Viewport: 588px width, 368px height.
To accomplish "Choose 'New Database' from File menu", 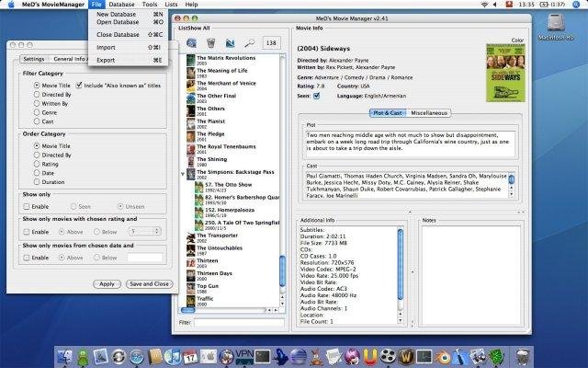I will tap(129, 14).
